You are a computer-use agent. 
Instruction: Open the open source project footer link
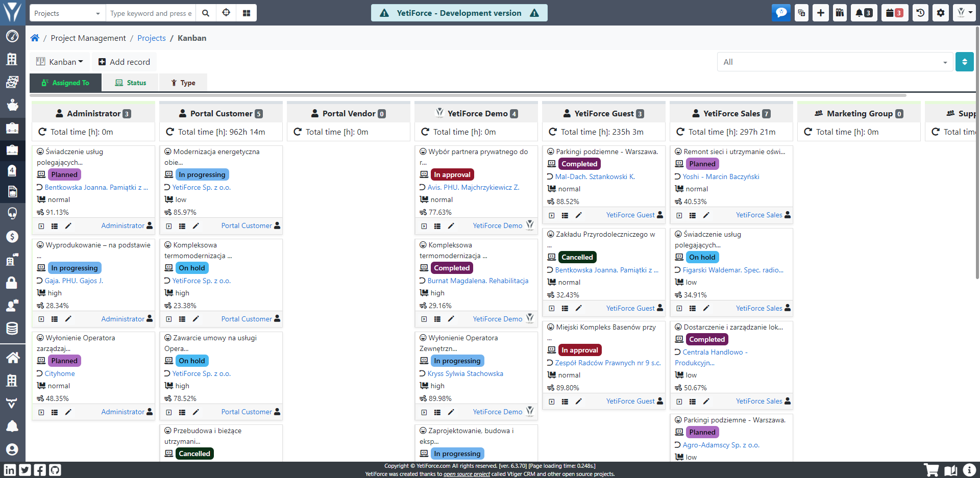click(467, 474)
